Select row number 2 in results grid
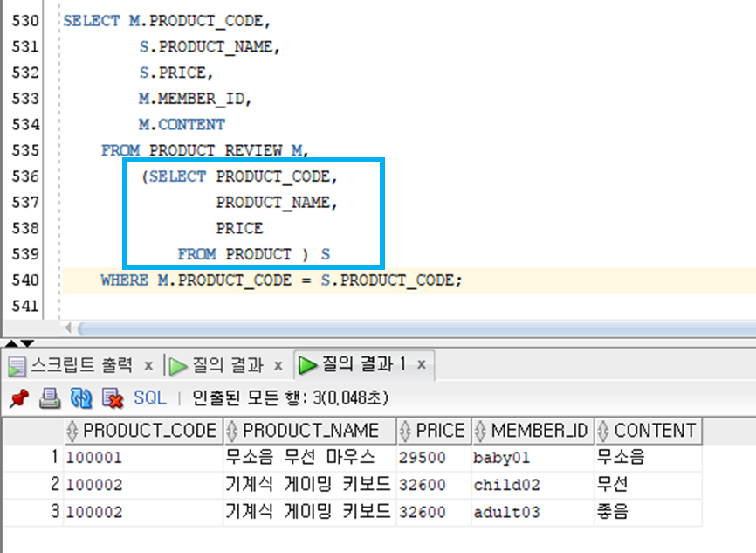The width and height of the screenshot is (756, 553). [33, 485]
